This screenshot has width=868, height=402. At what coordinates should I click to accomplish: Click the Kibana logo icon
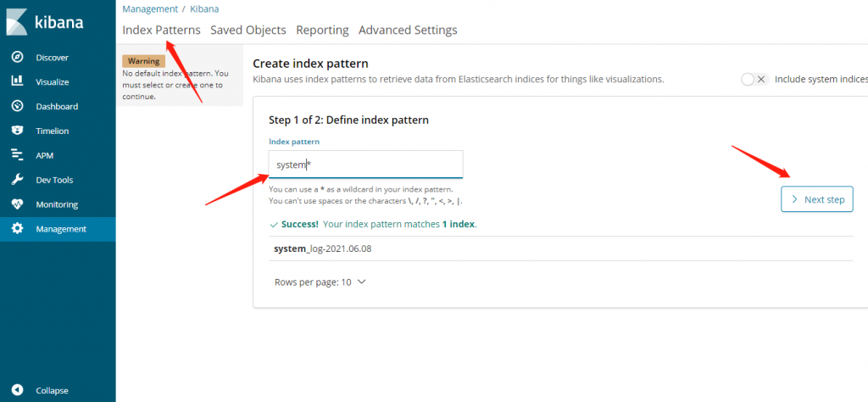coord(17,22)
